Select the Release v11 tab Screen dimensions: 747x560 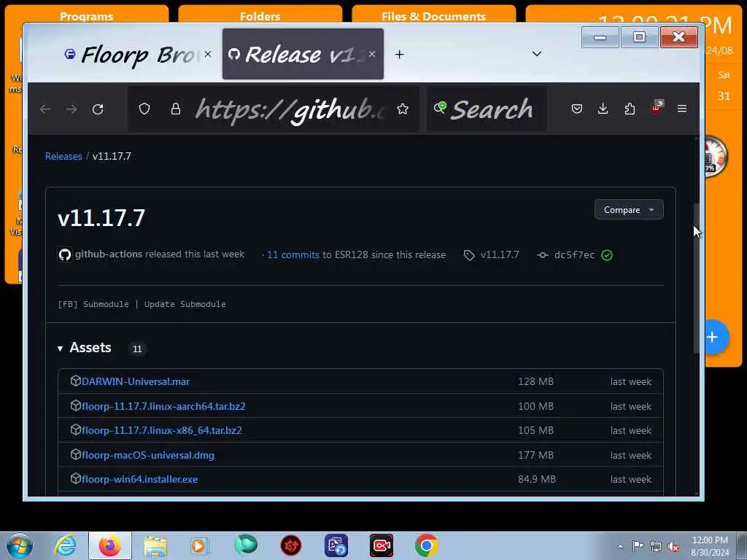(x=303, y=54)
